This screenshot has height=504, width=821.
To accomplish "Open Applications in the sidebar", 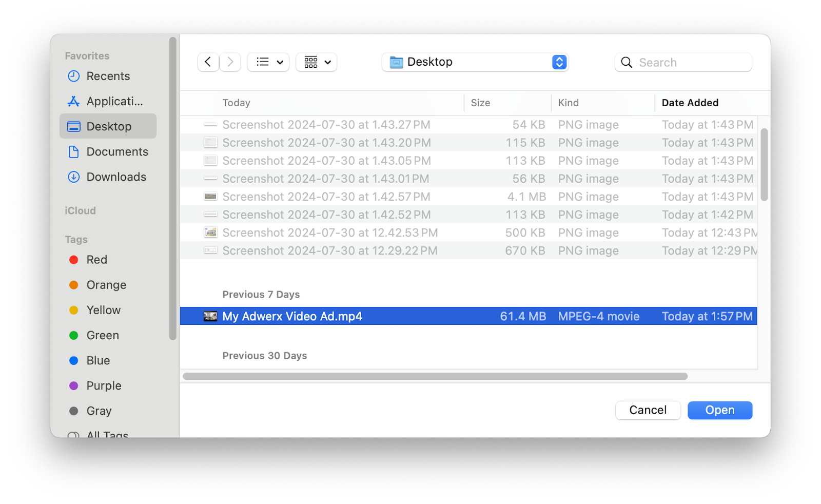I will 108,101.
